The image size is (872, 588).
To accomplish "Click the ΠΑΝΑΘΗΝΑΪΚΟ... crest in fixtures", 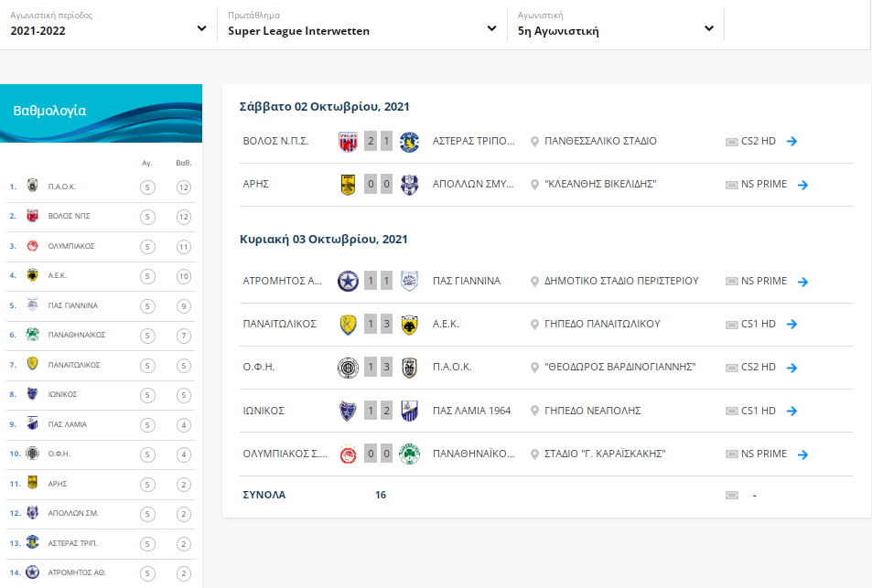I will 409,454.
